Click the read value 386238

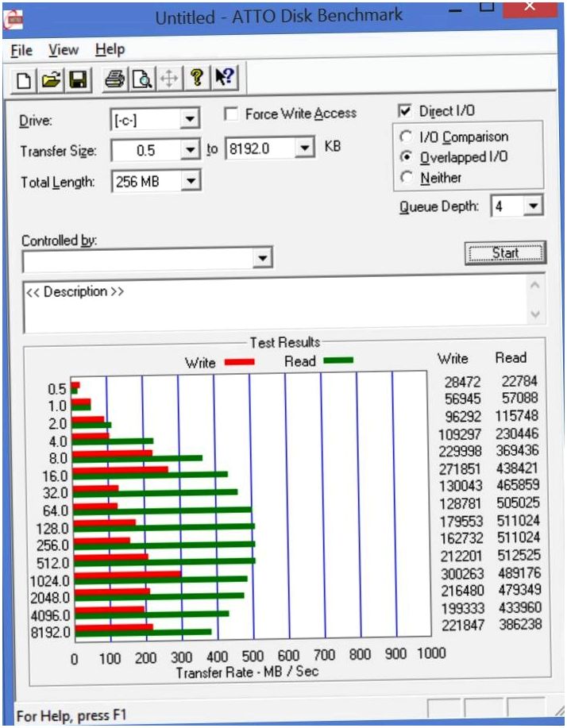click(x=520, y=625)
